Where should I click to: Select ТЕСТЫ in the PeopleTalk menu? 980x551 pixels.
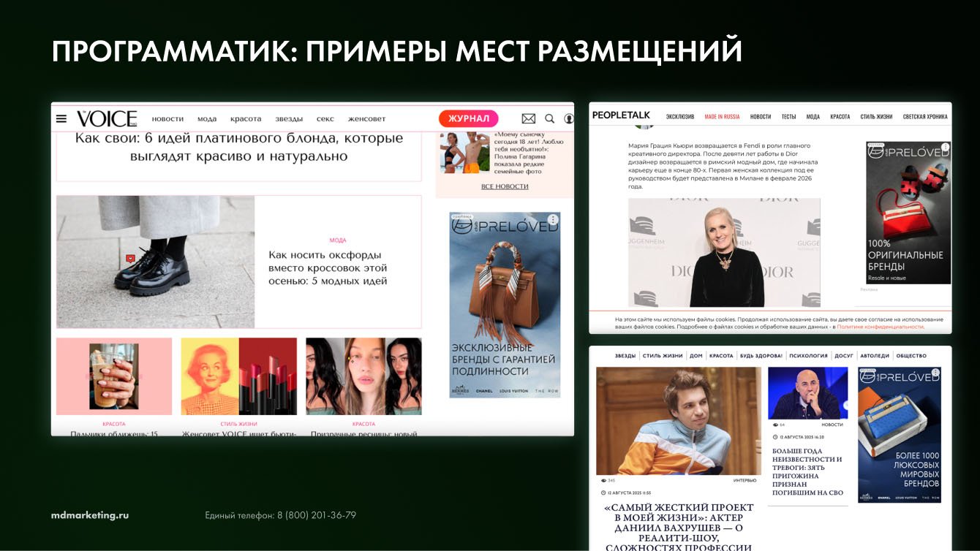click(788, 117)
